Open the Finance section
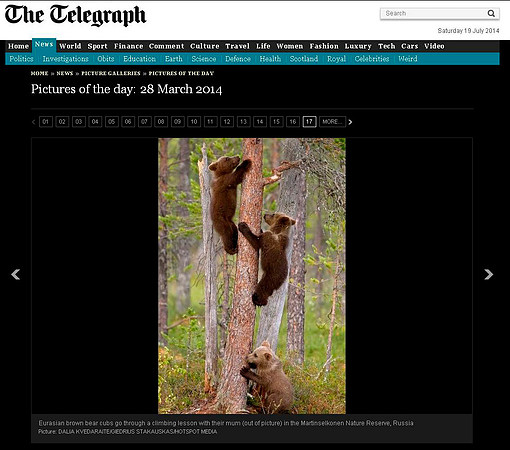This screenshot has height=450, width=510. coord(128,46)
